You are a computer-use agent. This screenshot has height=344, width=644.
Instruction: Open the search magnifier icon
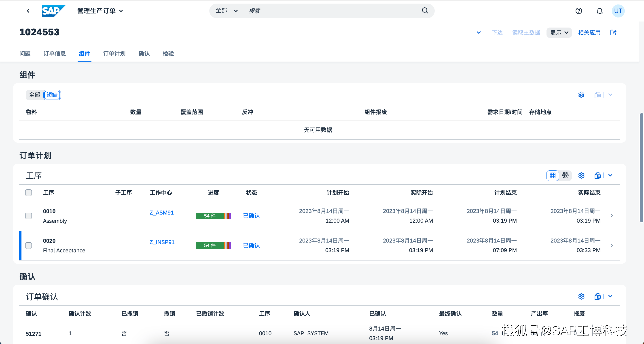pyautogui.click(x=425, y=11)
